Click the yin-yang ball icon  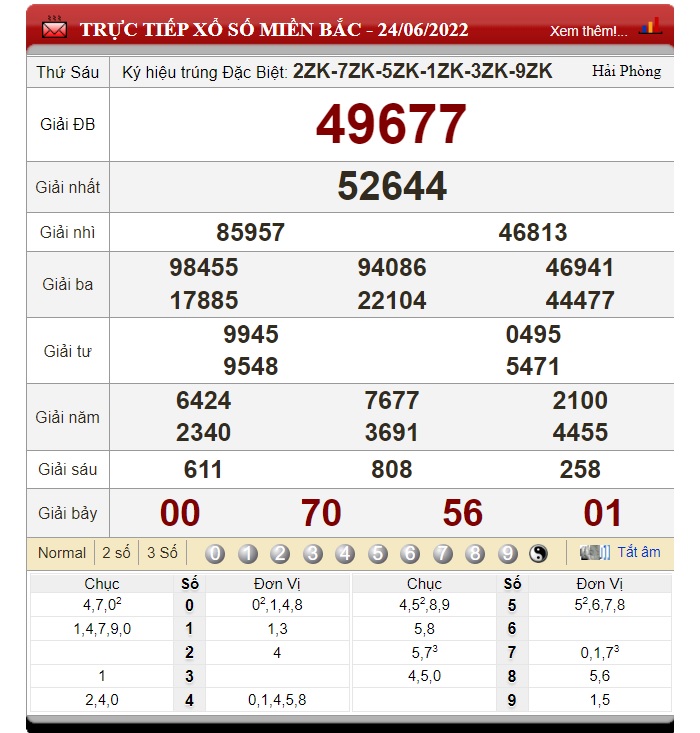[x=538, y=553]
